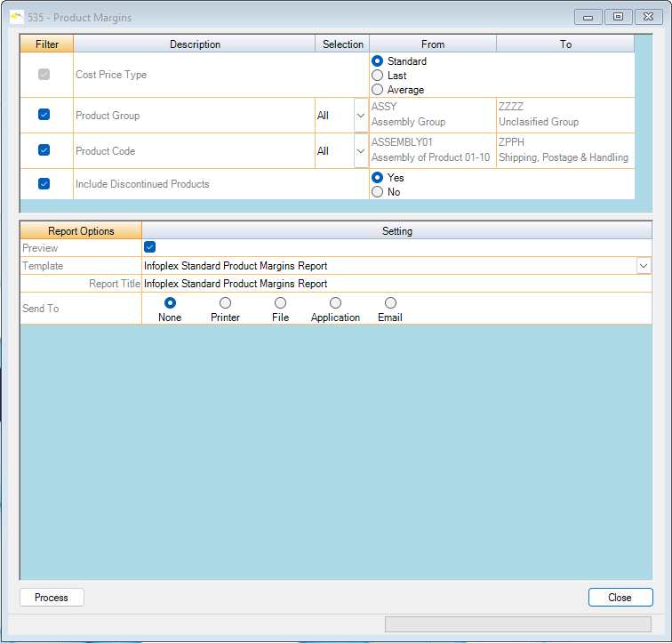This screenshot has width=672, height=643.
Task: Click Include Discontinued Products description text
Action: point(142,184)
